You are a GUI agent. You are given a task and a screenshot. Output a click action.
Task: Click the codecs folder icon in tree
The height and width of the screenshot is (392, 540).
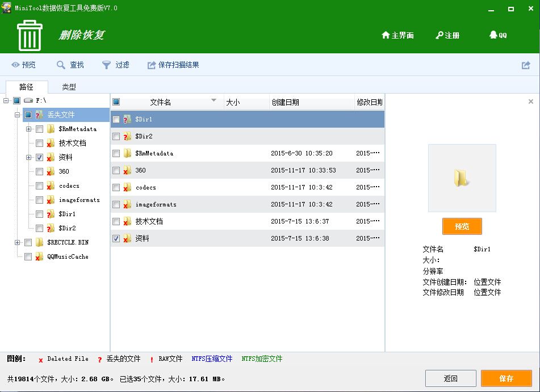pos(51,186)
